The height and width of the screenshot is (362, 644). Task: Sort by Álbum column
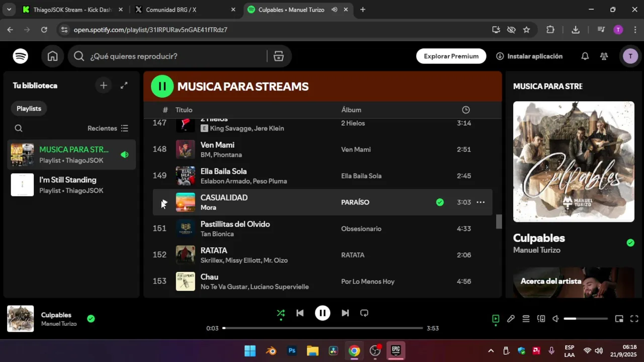[x=351, y=110]
